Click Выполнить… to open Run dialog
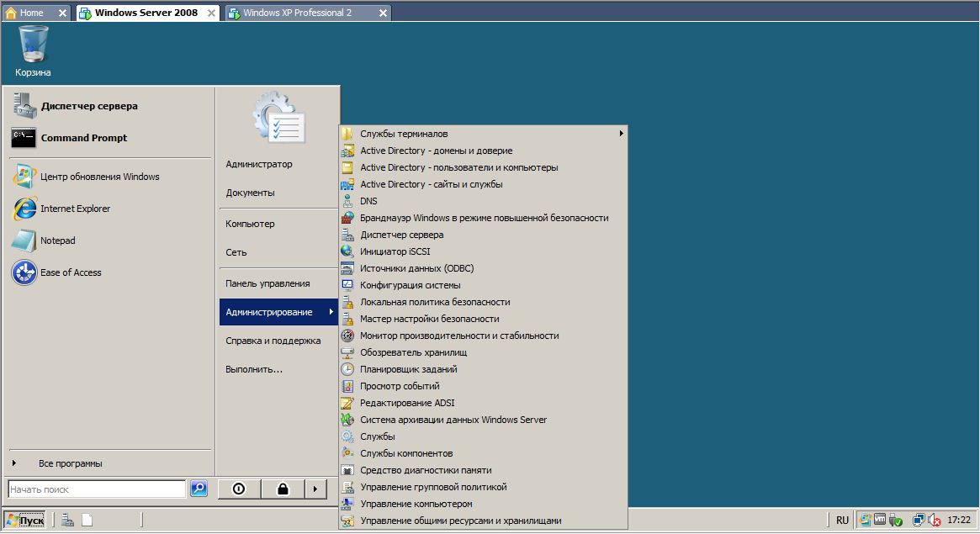Image resolution: width=980 pixels, height=534 pixels. [254, 370]
